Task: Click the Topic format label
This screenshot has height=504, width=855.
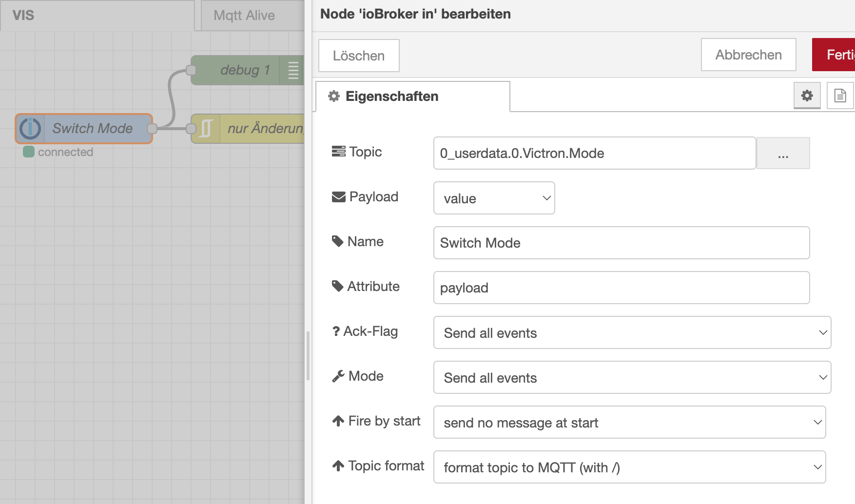Action: point(378,465)
